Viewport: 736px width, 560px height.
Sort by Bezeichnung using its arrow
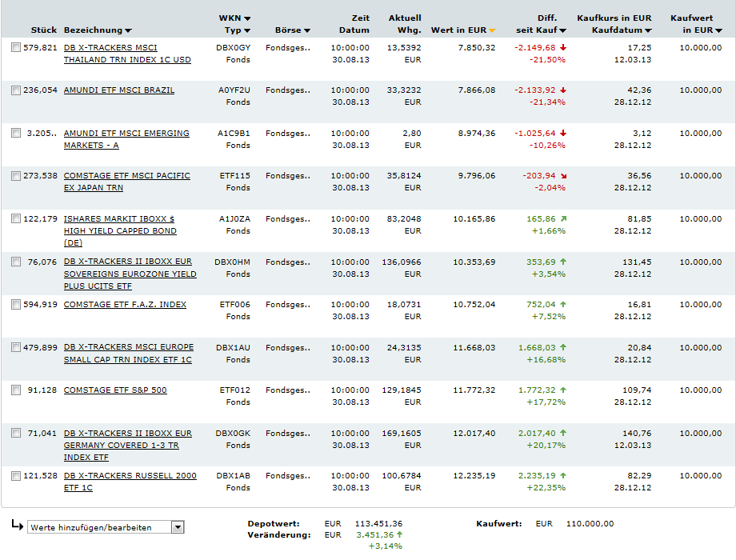tap(129, 30)
